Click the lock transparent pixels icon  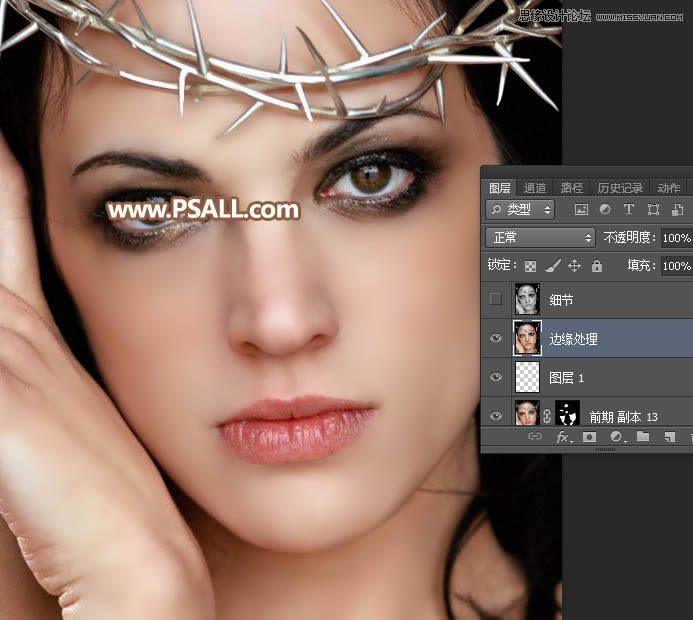[x=531, y=266]
